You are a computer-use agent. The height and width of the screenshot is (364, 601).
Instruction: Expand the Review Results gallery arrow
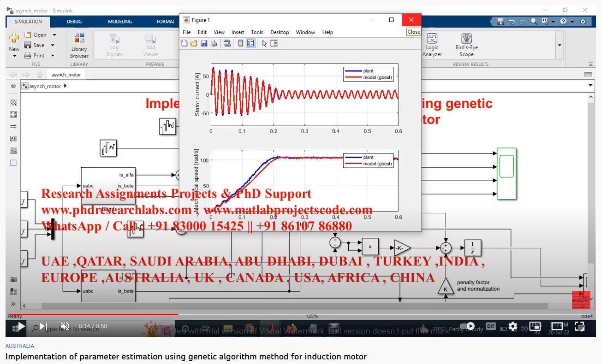pos(559,45)
